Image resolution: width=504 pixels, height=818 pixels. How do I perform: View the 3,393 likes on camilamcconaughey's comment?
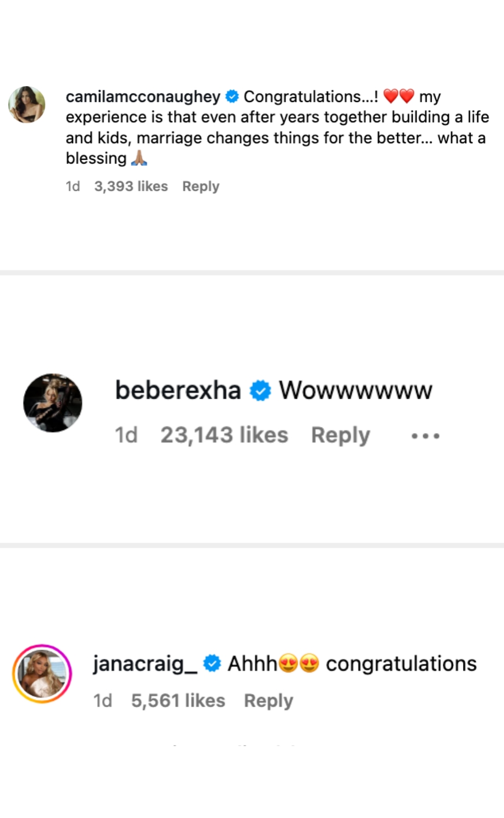tap(131, 186)
